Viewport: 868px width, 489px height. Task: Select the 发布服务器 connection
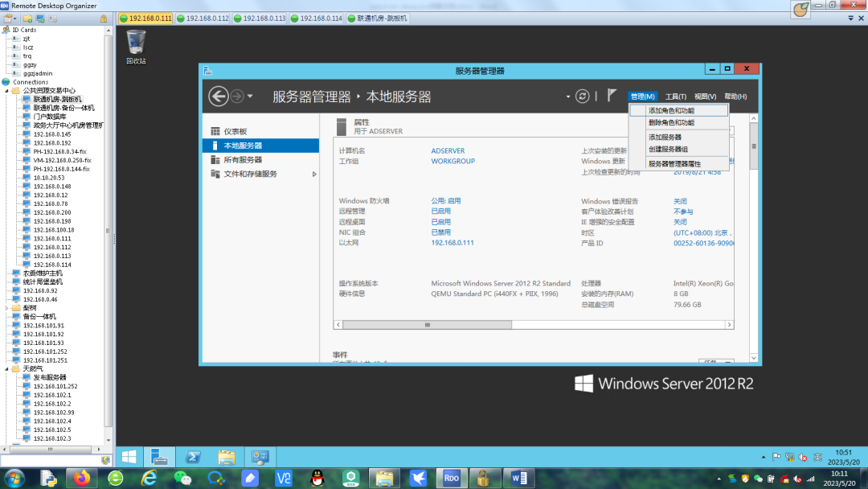(49, 378)
